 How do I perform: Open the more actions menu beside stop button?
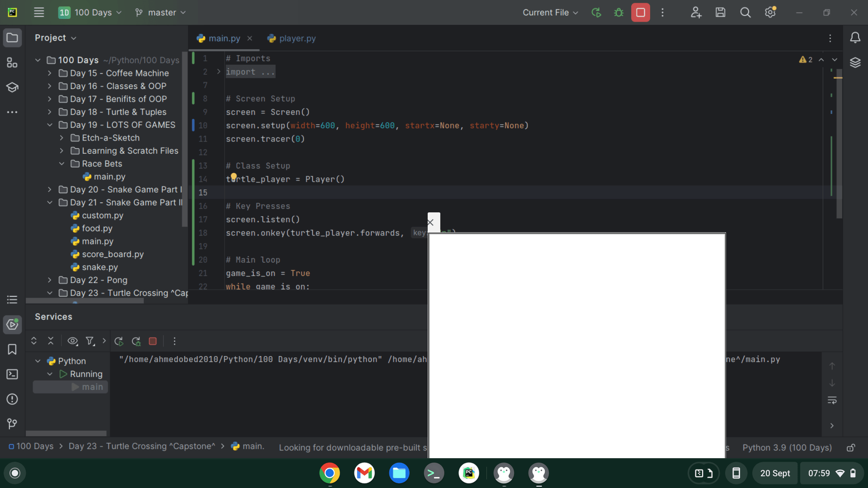click(662, 12)
